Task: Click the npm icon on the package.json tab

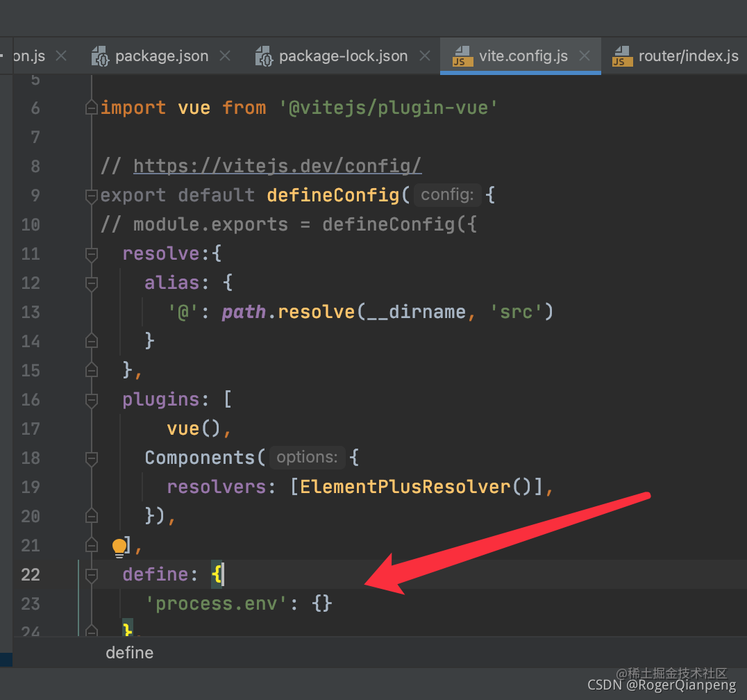Action: point(100,56)
